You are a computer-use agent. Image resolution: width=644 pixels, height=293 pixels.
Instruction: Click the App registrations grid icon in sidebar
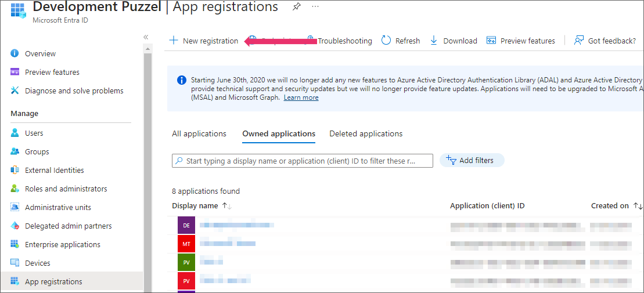[15, 281]
